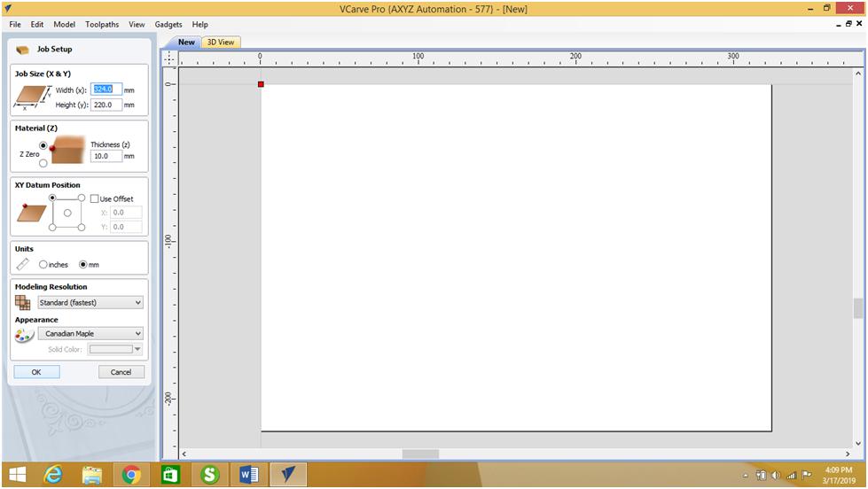Select mm units option

pos(83,264)
